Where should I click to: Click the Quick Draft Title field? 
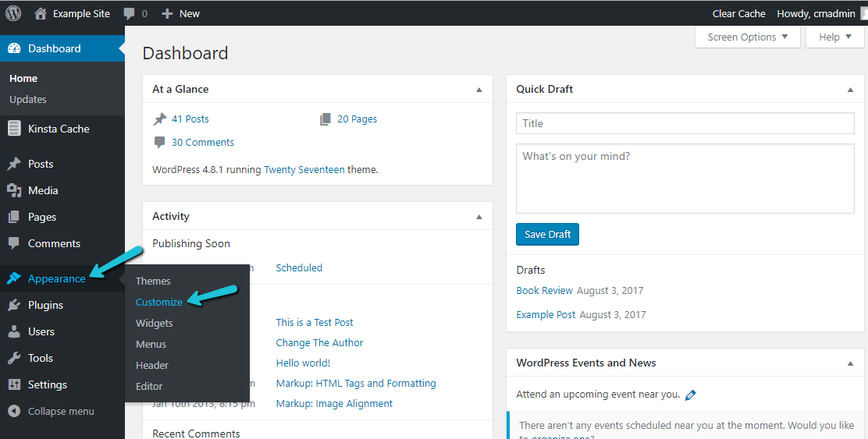[685, 123]
